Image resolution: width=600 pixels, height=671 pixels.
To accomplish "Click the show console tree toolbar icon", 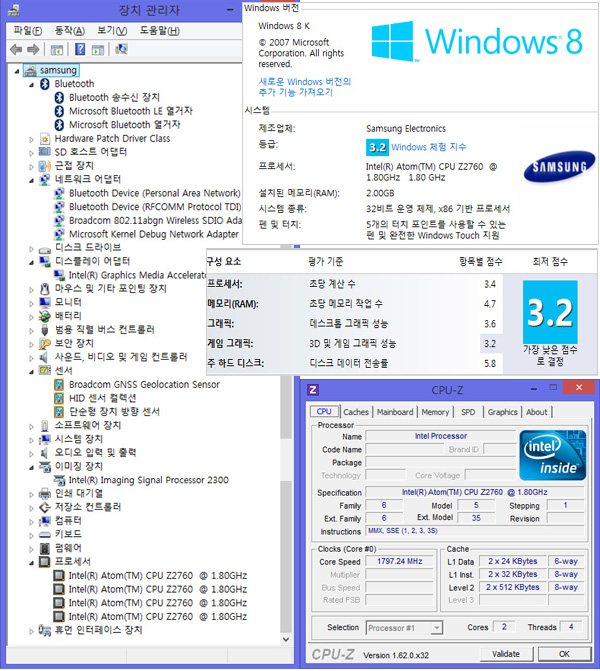I will click(x=56, y=50).
